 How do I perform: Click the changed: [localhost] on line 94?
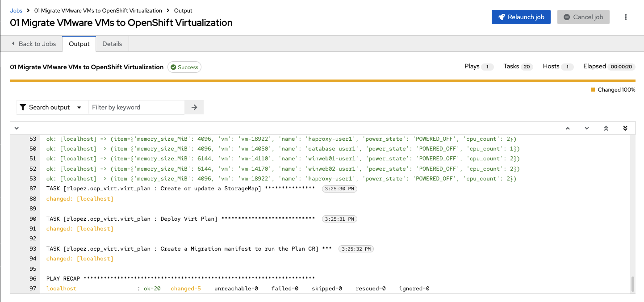80,259
